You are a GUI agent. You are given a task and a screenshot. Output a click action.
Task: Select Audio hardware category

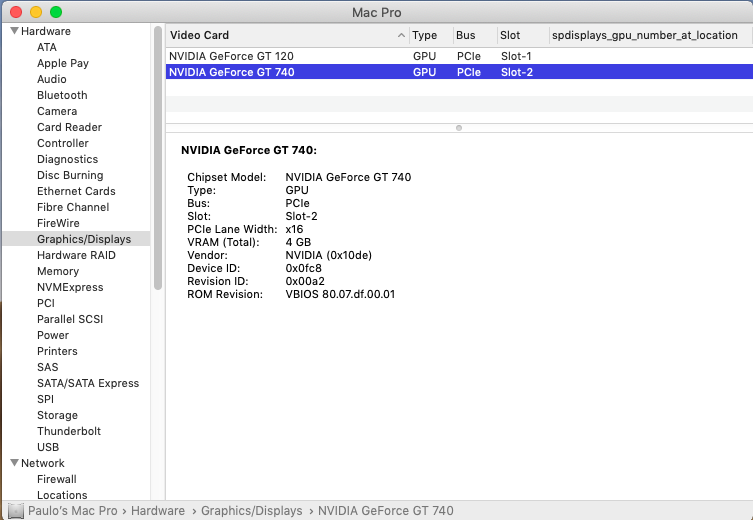coord(51,79)
